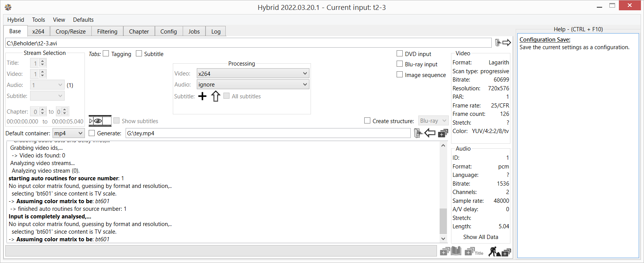The height and width of the screenshot is (263, 644).
Task: Click the output file left arrow icon
Action: click(x=430, y=133)
